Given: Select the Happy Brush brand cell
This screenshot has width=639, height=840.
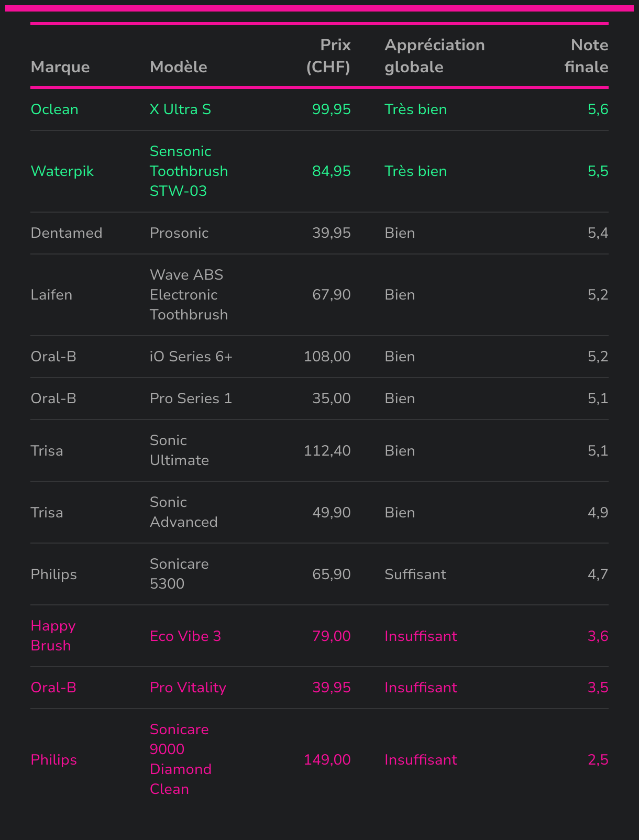Looking at the screenshot, I should [53, 636].
